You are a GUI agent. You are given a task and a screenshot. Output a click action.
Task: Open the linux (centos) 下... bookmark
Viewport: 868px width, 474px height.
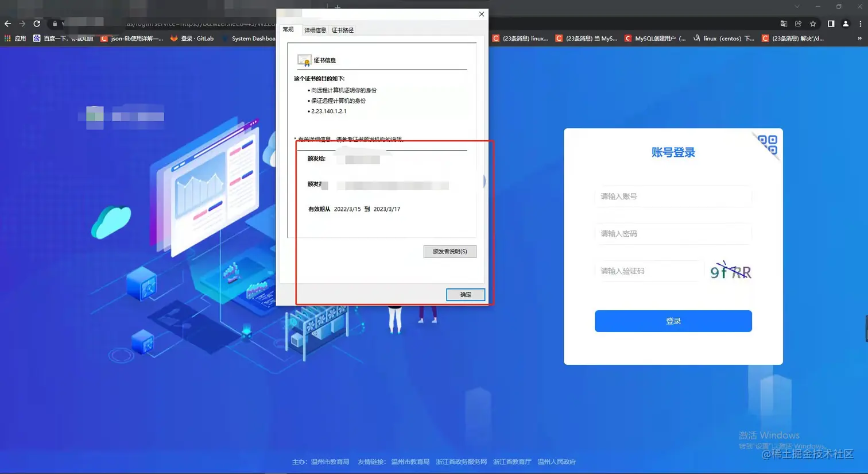(x=723, y=38)
